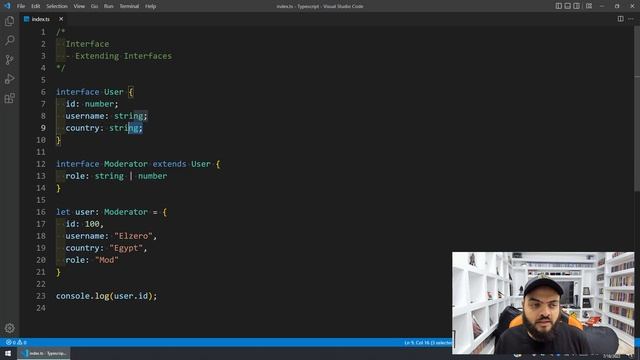Viewport: 640px width, 360px height.
Task: Open the editor More Actions menu
Action: pos(631,19)
